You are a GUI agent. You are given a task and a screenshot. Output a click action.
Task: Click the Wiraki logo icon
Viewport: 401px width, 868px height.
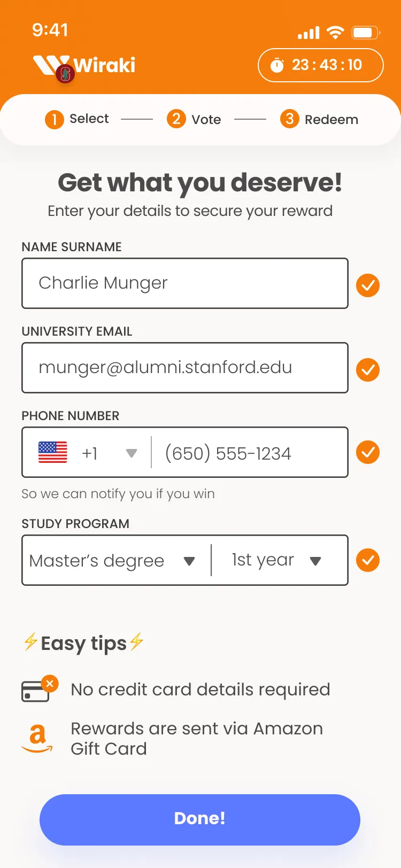(x=52, y=65)
